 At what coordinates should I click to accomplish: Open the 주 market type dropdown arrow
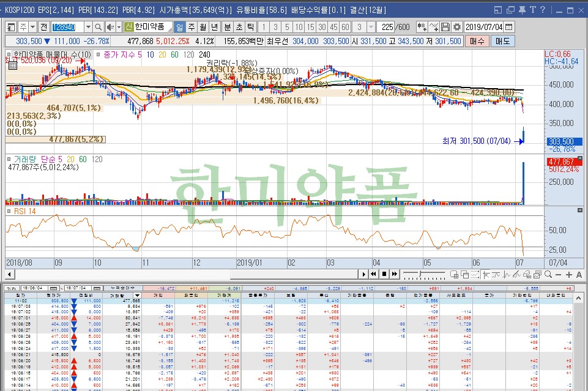pyautogui.click(x=32, y=27)
